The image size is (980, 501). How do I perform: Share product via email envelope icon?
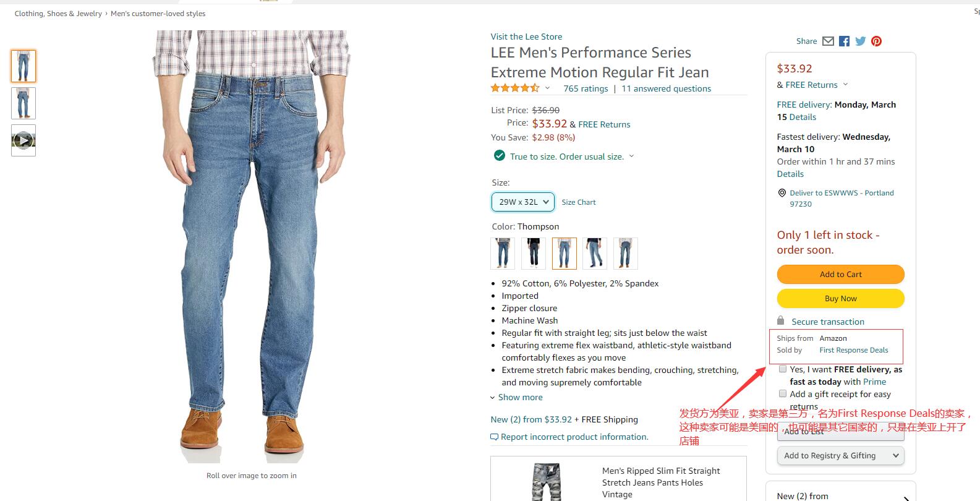[828, 41]
